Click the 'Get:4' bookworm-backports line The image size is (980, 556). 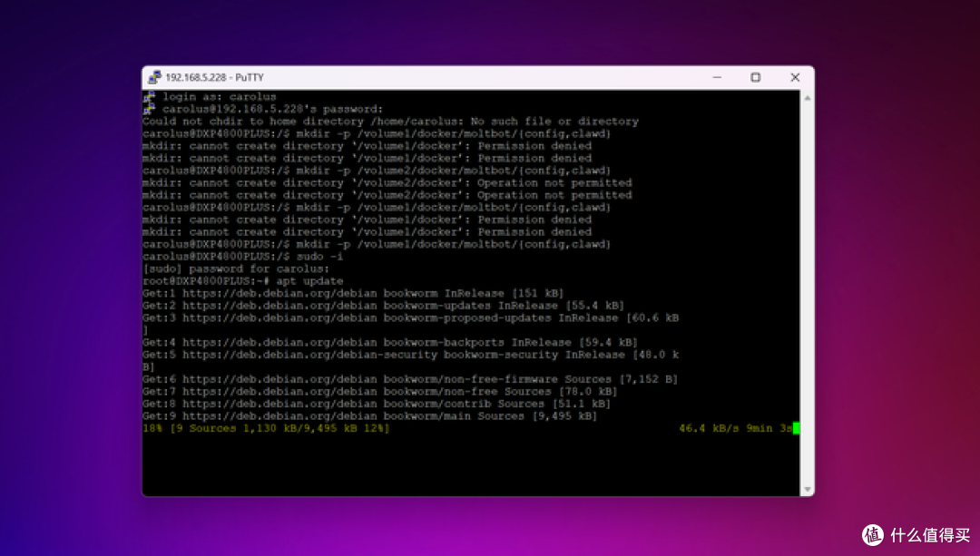tap(390, 342)
